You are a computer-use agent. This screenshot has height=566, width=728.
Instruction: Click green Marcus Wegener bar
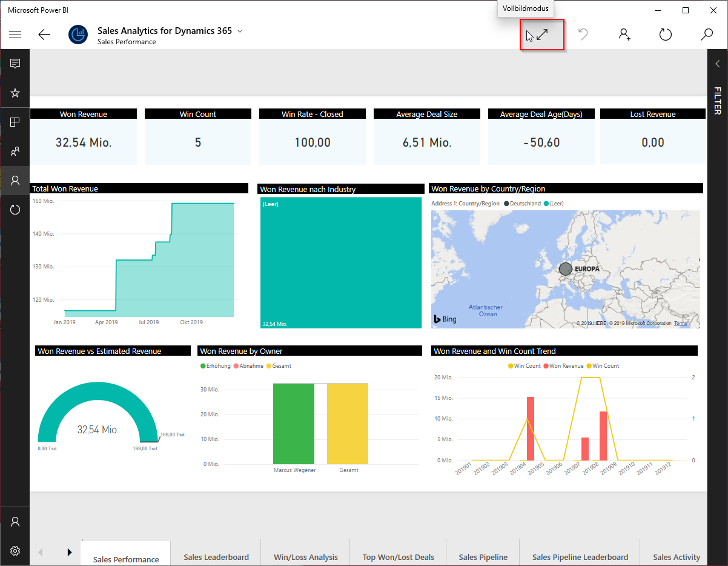294,423
